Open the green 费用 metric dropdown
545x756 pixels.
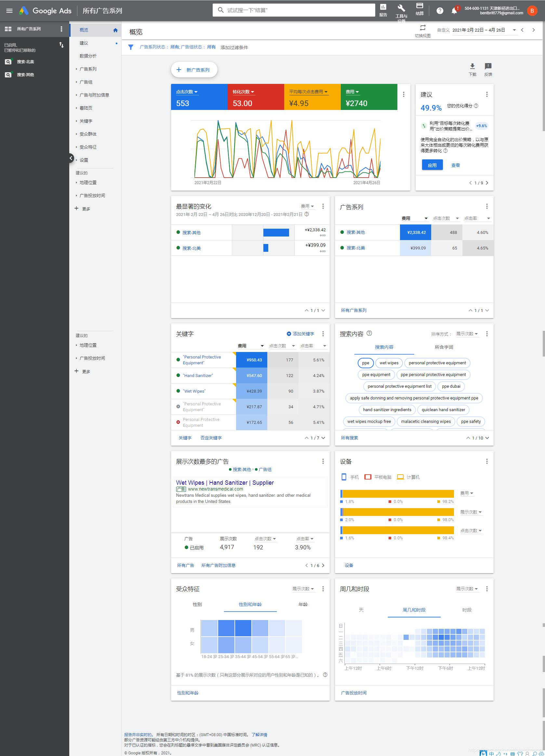coord(352,92)
